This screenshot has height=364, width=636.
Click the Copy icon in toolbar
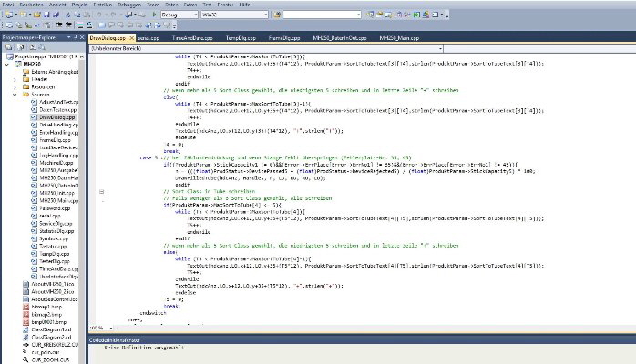pyautogui.click(x=77, y=15)
